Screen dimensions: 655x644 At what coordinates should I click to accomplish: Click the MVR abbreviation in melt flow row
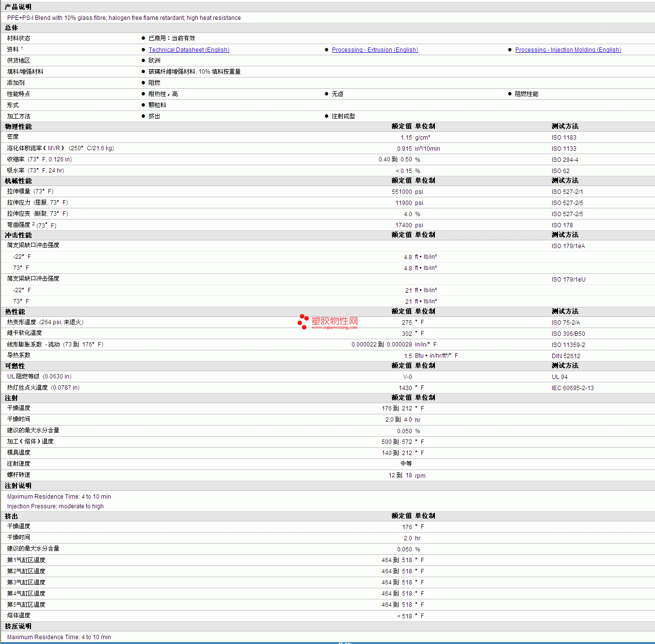pos(54,148)
